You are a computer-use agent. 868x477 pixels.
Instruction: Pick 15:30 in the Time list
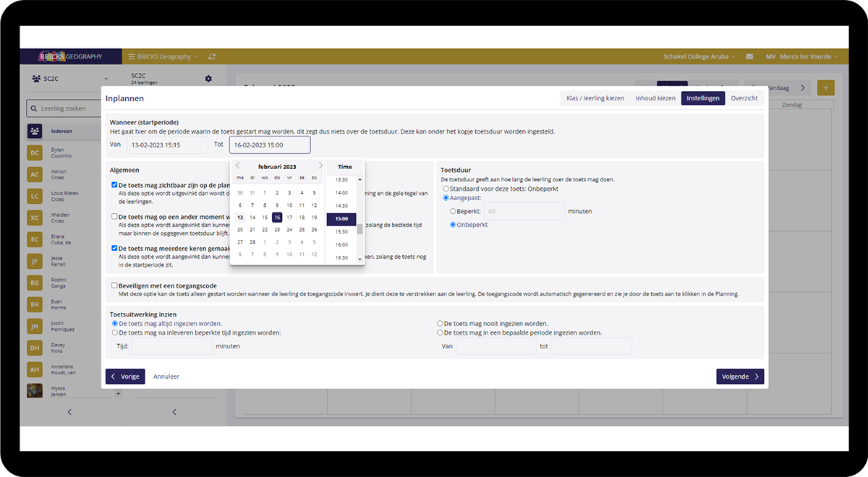341,231
